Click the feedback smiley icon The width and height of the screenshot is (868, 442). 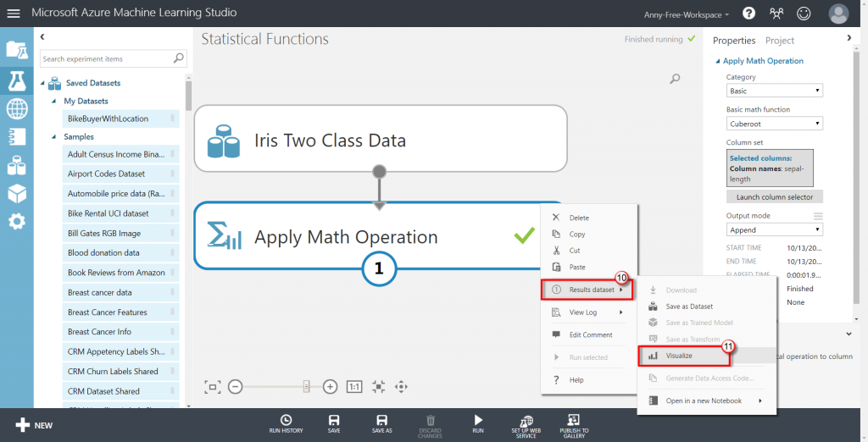point(804,14)
